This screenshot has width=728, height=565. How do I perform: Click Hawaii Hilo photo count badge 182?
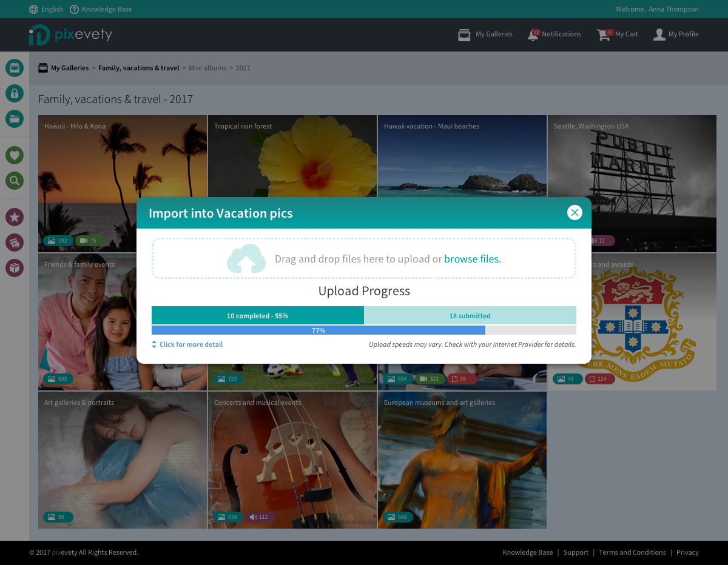58,241
